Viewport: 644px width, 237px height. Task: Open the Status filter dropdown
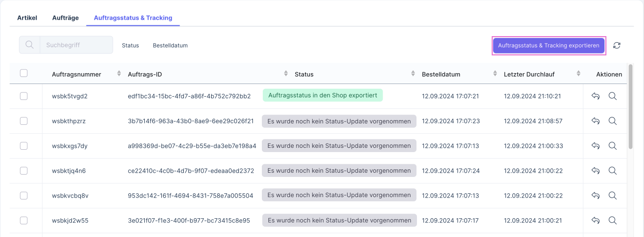click(130, 46)
